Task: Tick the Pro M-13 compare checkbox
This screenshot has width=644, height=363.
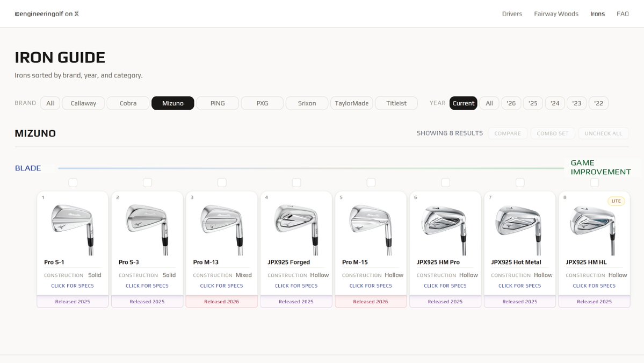Action: point(222,182)
